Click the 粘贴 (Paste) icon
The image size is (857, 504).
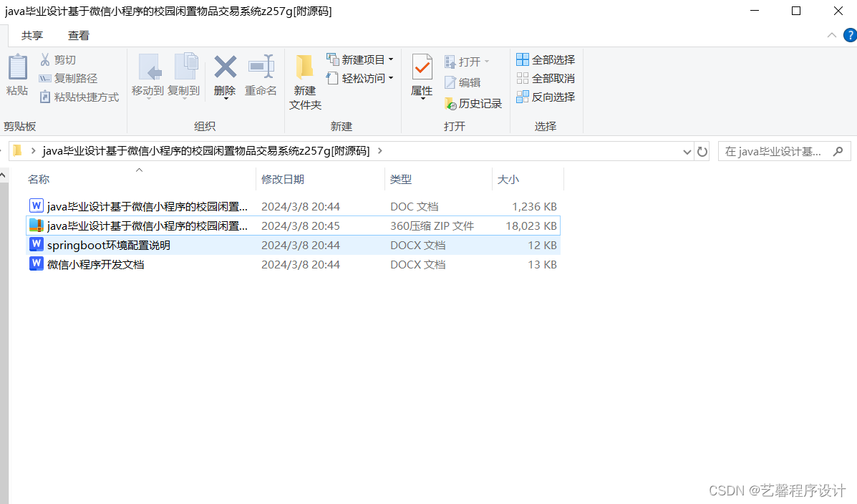(x=16, y=75)
